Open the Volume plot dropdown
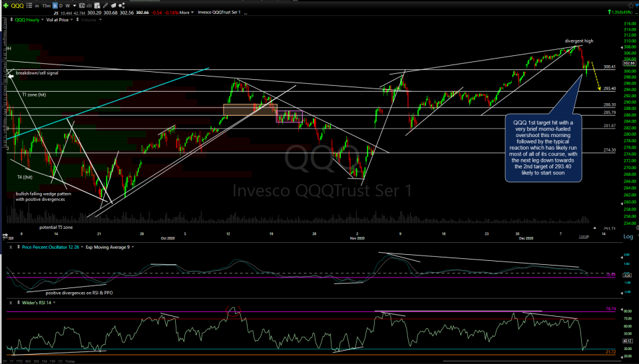Screen dimensions: 639x364 click(x=101, y=19)
